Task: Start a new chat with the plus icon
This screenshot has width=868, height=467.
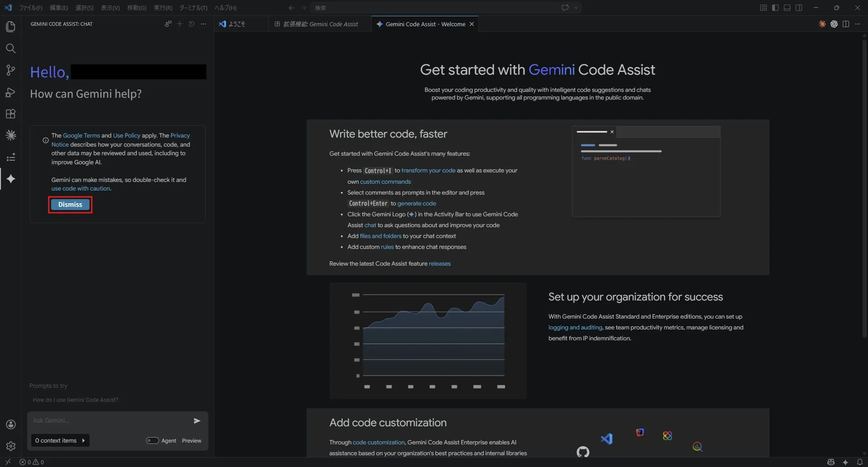Action: tap(179, 24)
